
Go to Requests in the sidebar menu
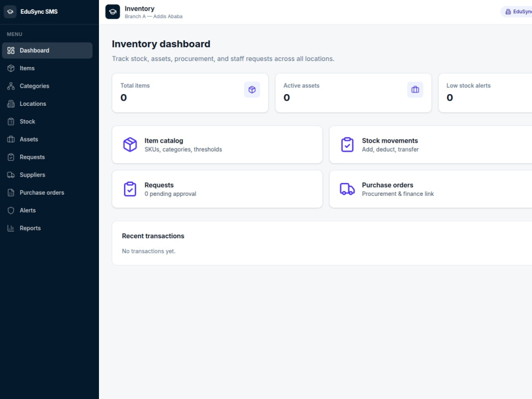click(x=47, y=157)
